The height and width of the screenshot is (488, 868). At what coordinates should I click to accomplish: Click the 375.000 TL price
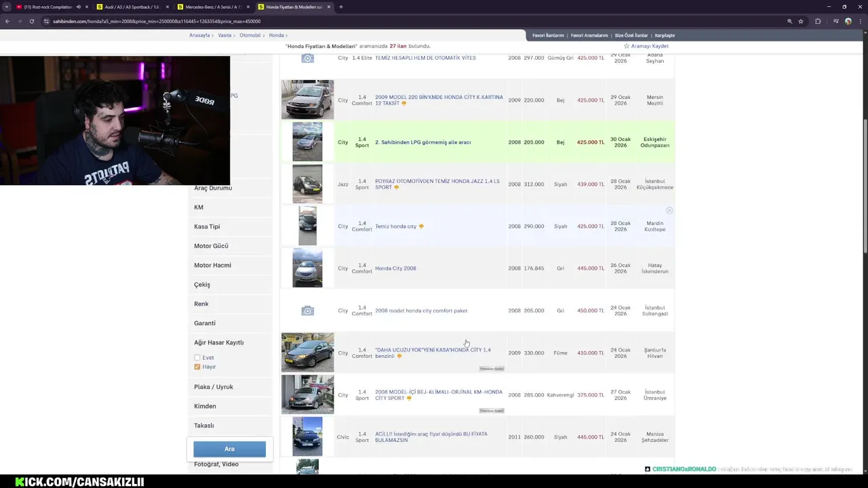[591, 395]
